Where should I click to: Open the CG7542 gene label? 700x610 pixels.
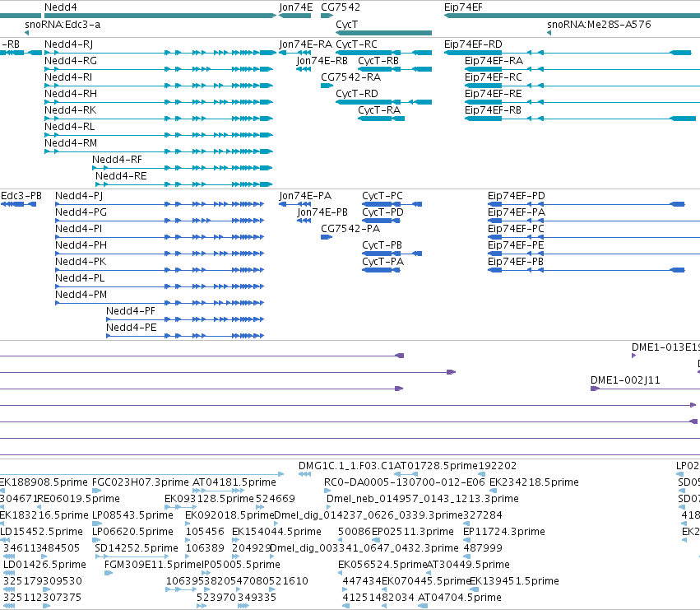pyautogui.click(x=341, y=7)
